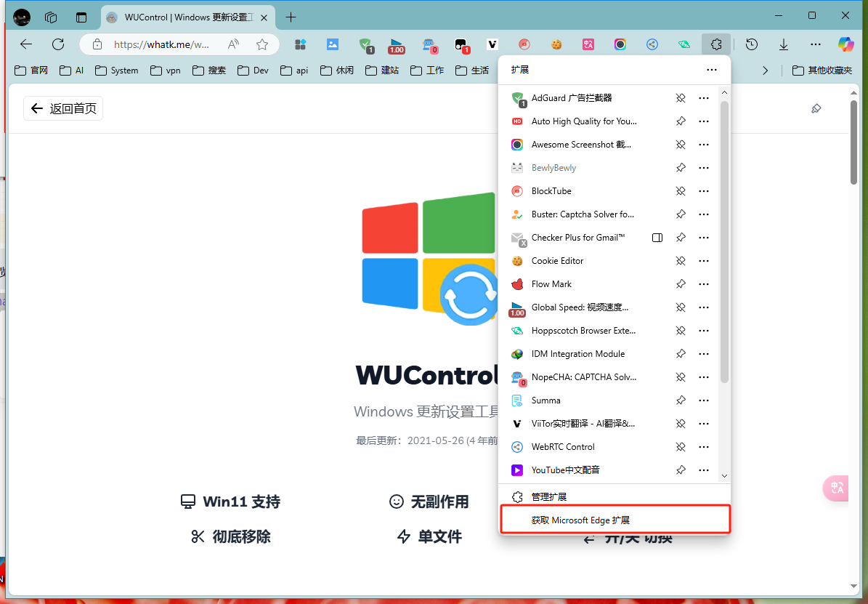
Task: Click the 返回首页 button
Action: tap(63, 108)
